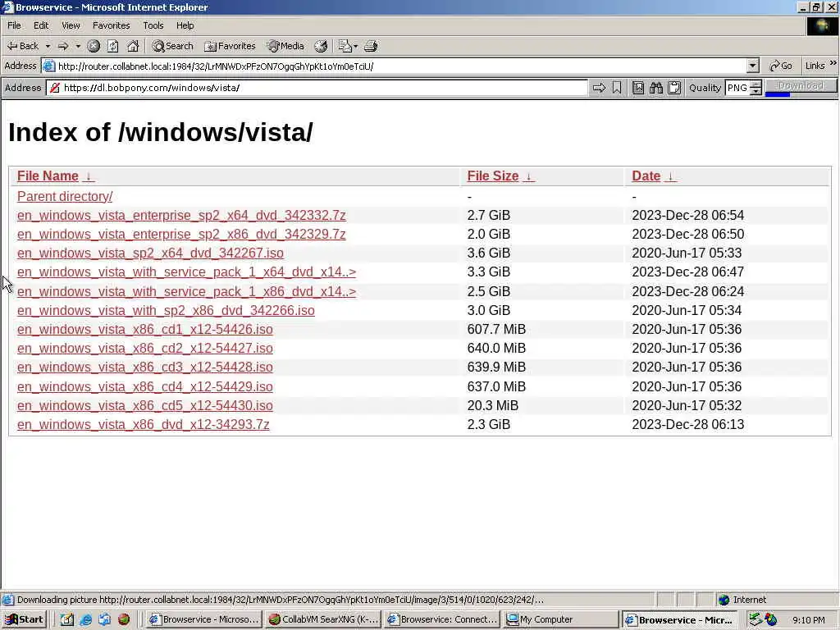Click the 640.0 MiB file size cell
Viewport: 840px width, 630px height.
tap(496, 348)
